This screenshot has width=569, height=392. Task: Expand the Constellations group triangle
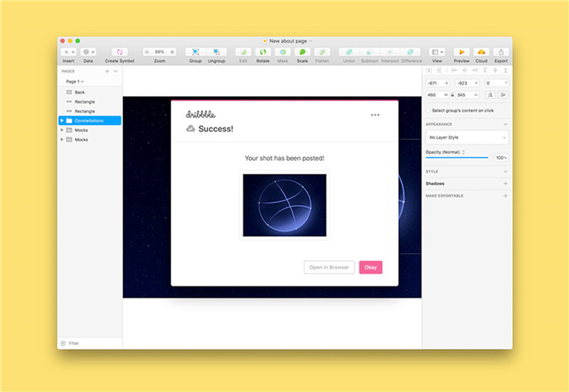[62, 120]
